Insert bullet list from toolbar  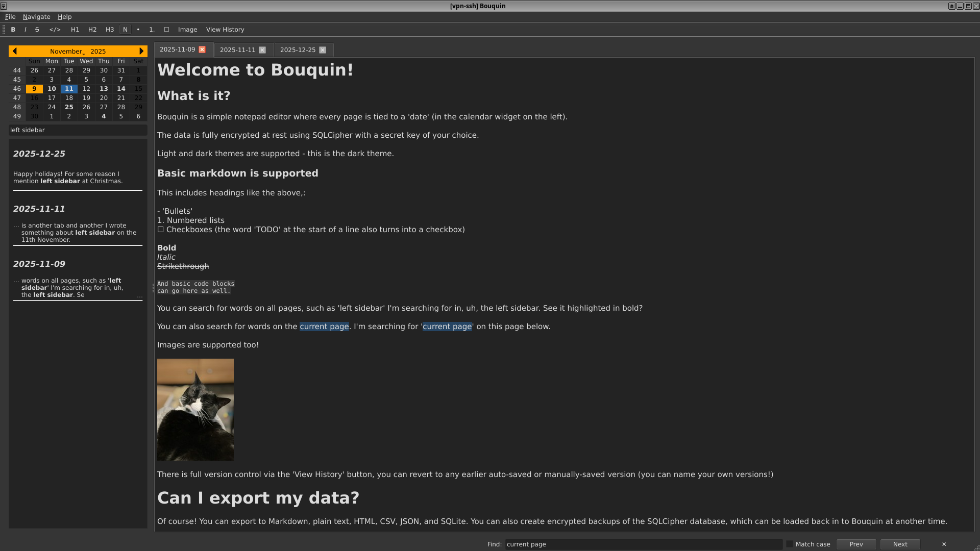(x=138, y=30)
